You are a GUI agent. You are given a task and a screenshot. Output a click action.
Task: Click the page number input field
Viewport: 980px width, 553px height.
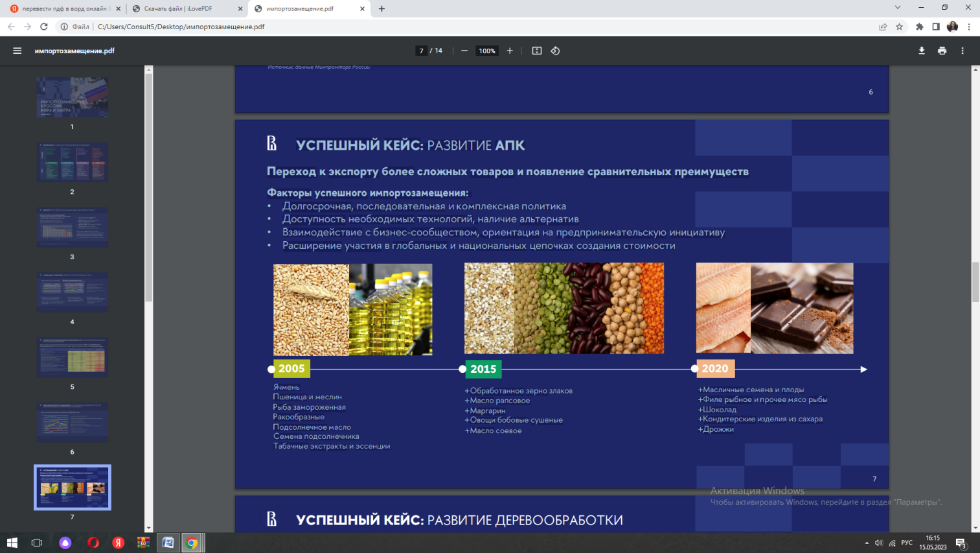click(x=421, y=51)
